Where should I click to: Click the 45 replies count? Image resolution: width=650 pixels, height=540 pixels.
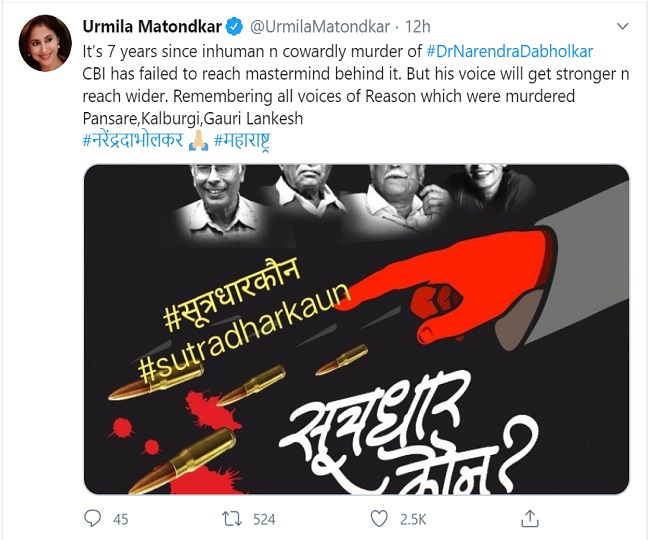coord(120,519)
